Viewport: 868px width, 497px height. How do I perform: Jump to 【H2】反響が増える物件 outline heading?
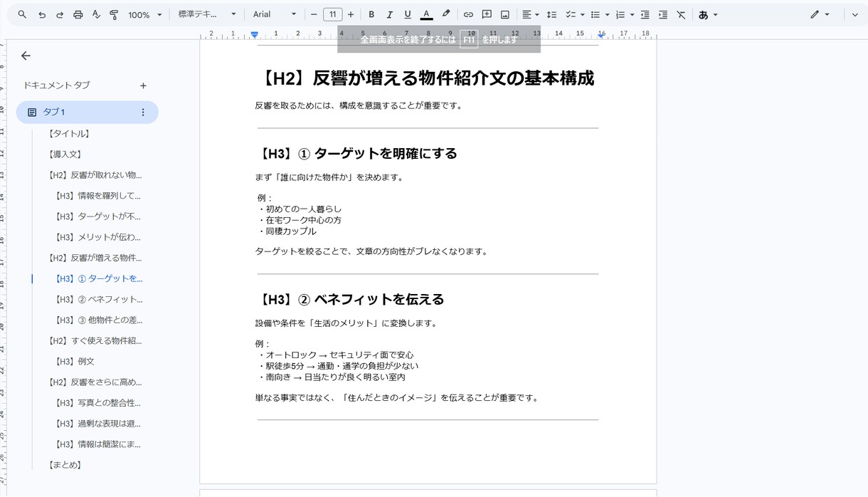pos(95,258)
